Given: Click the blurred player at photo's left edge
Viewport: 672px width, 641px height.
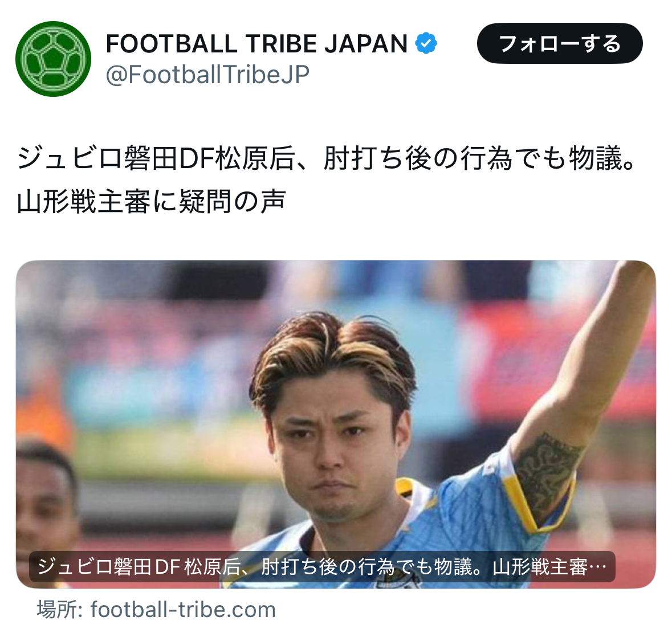Looking at the screenshot, I should click(x=45, y=497).
